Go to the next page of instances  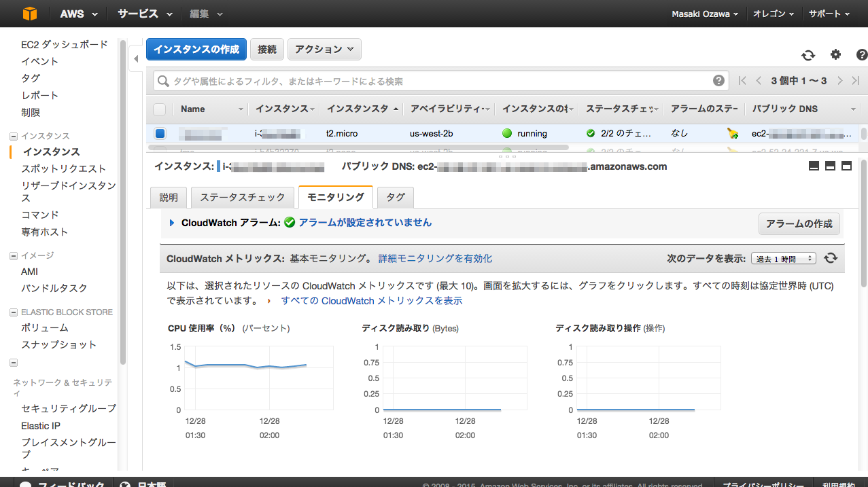pos(839,81)
